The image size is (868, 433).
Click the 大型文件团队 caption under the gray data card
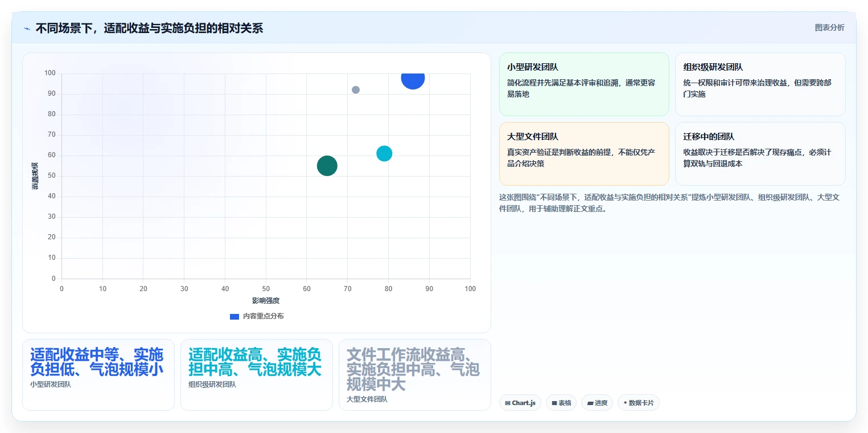coord(367,399)
